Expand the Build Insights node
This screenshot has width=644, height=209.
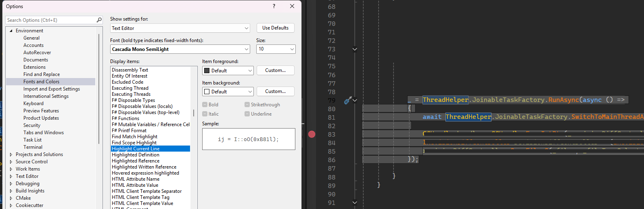tap(11, 191)
